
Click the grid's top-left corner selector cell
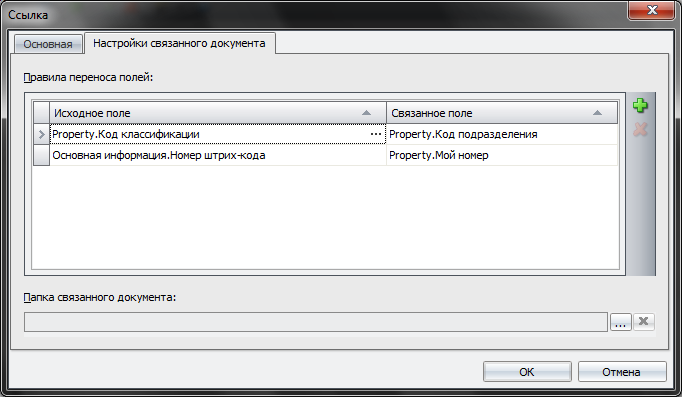(x=42, y=113)
